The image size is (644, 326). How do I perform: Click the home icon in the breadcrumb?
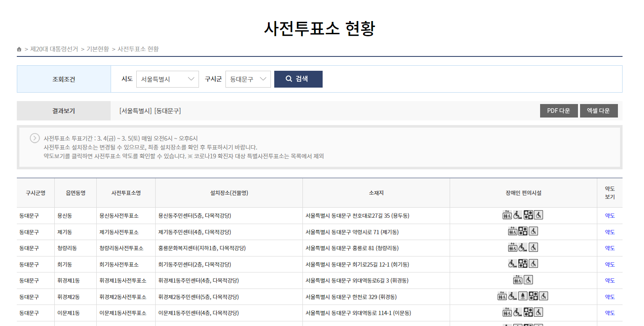19,48
